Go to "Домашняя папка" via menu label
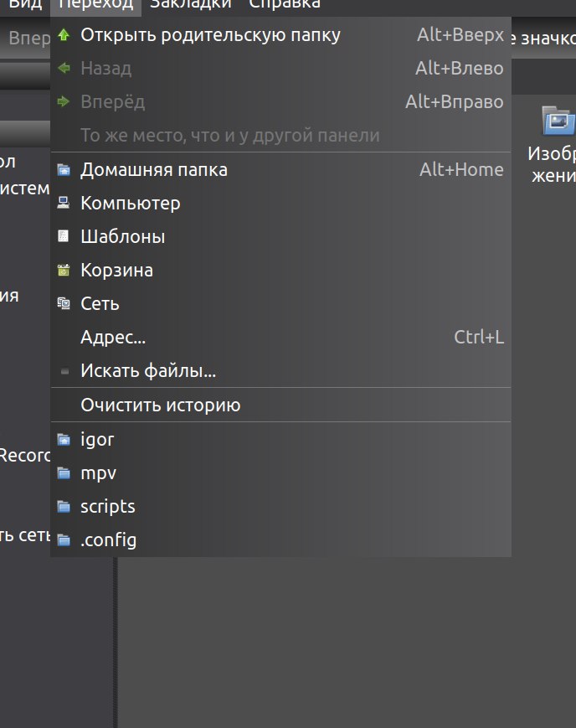This screenshot has height=728, width=576. click(154, 170)
